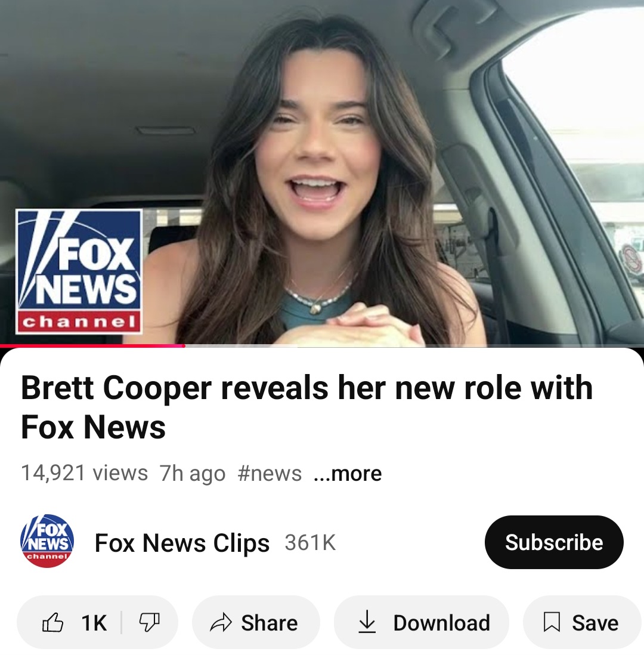Seek on the red video progress bar

point(92,346)
